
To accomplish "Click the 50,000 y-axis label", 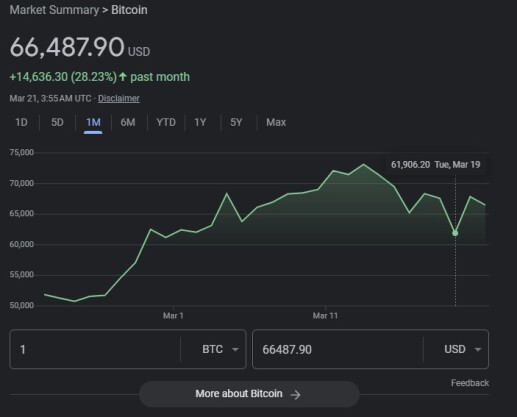I will click(x=22, y=305).
